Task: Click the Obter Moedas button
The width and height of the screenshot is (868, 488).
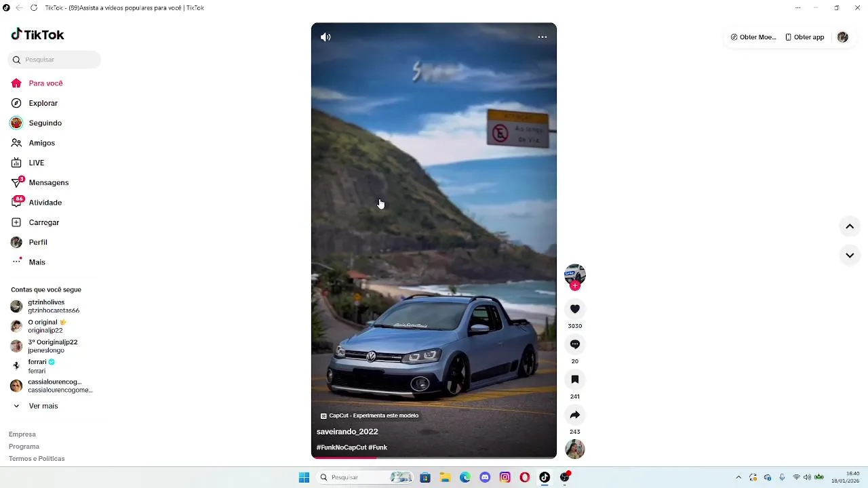Action: (753, 37)
